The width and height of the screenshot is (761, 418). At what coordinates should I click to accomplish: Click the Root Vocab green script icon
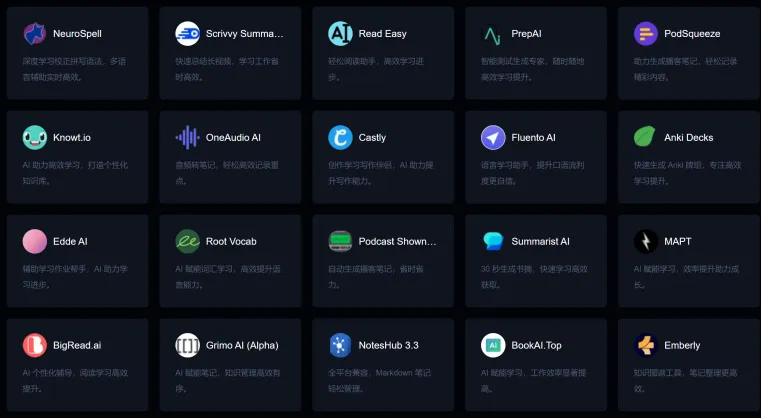187,241
